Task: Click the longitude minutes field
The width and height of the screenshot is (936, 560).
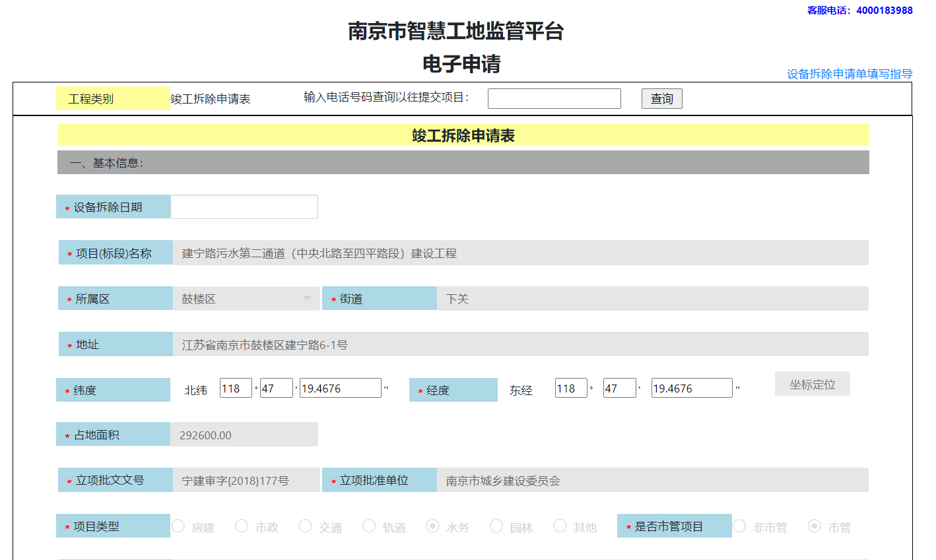Action: click(x=620, y=388)
